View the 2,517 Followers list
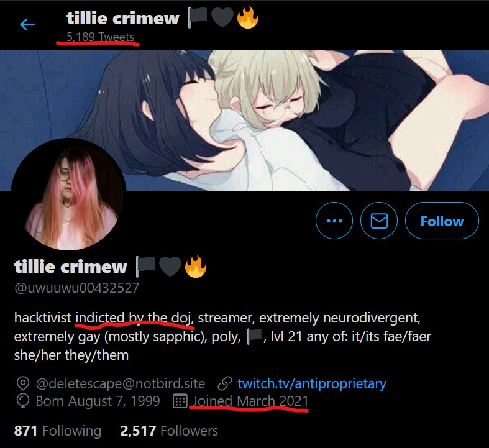Screen dimensions: 489x448 (169, 431)
